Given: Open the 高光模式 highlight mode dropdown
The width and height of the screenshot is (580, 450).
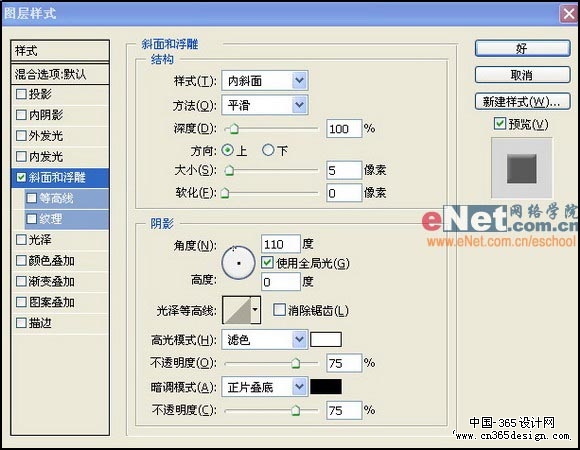Looking at the screenshot, I should (264, 339).
